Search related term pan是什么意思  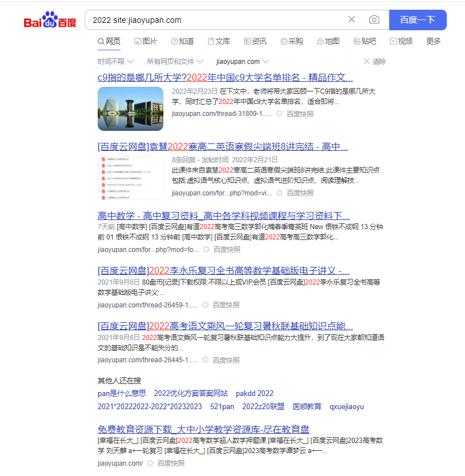pos(122,393)
